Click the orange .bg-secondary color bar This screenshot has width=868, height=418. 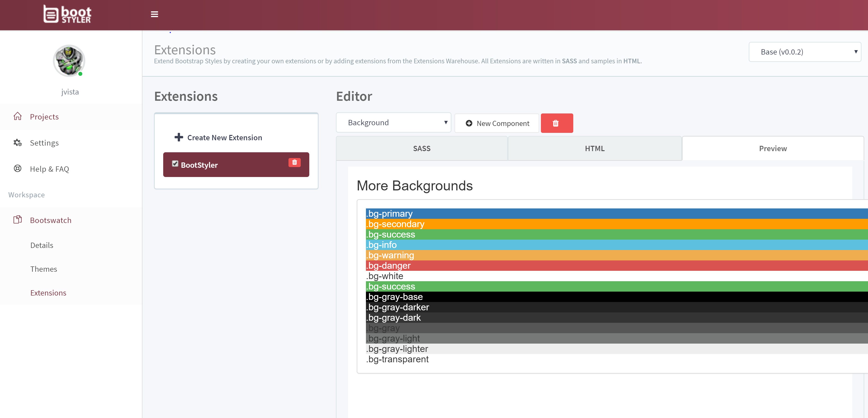(607, 224)
